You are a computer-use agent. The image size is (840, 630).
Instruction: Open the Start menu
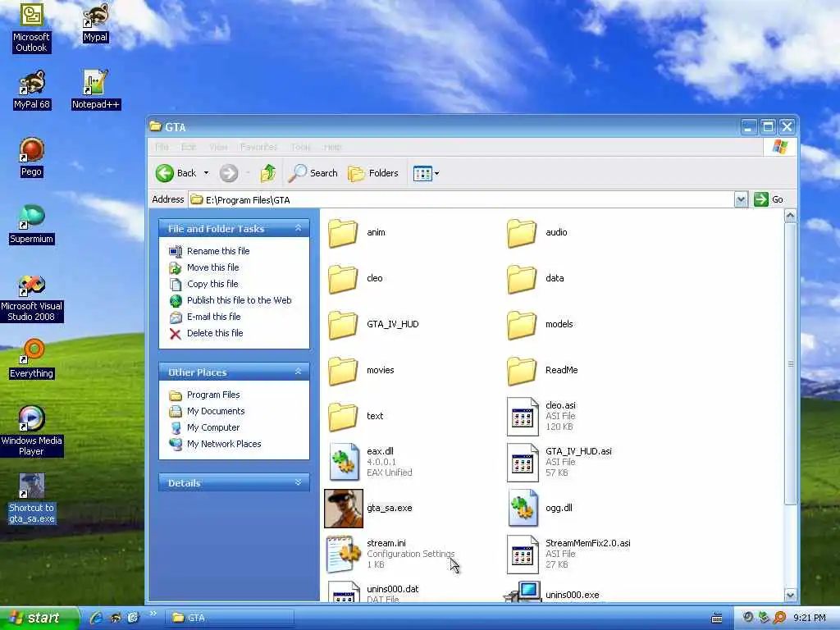pos(38,619)
